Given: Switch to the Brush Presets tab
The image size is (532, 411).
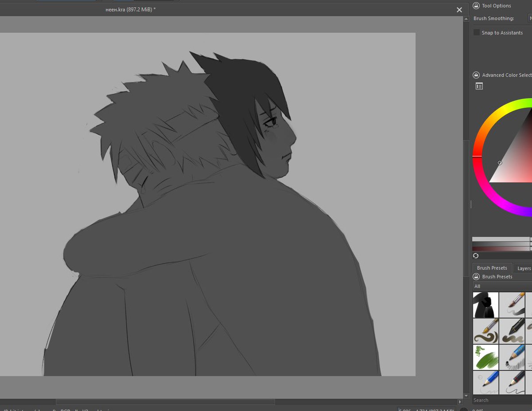Looking at the screenshot, I should pyautogui.click(x=492, y=268).
